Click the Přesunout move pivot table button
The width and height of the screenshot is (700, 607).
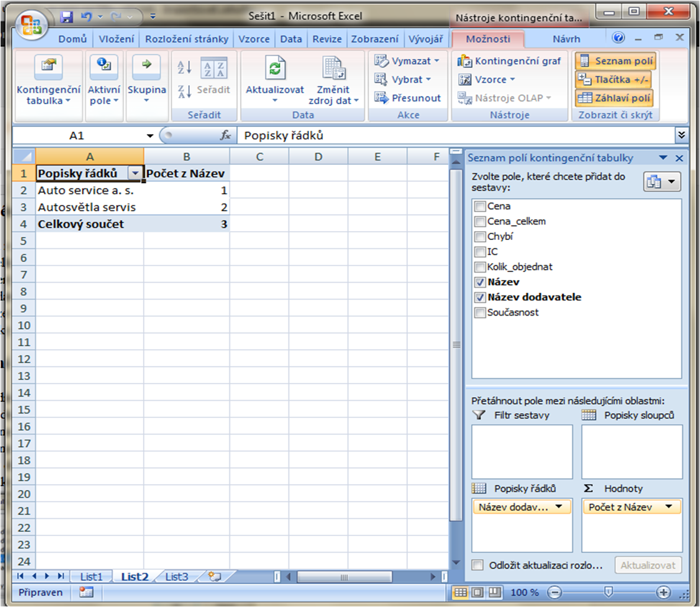(x=407, y=98)
